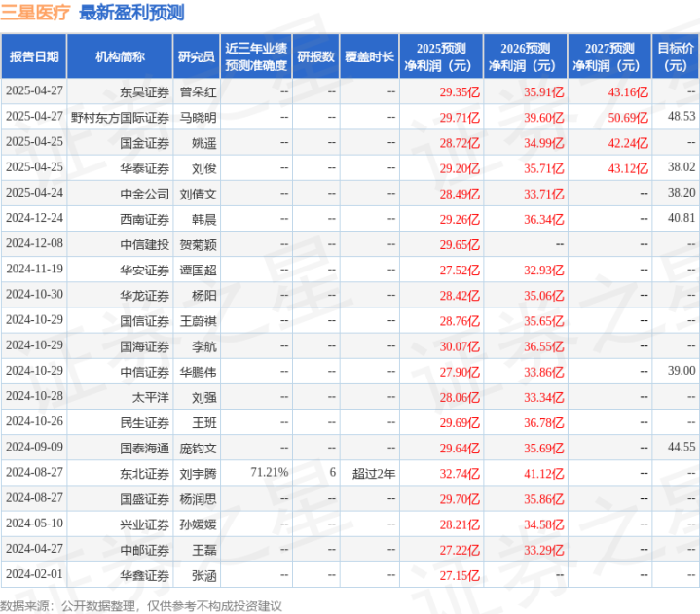Click the 44.55 target price

682,447
